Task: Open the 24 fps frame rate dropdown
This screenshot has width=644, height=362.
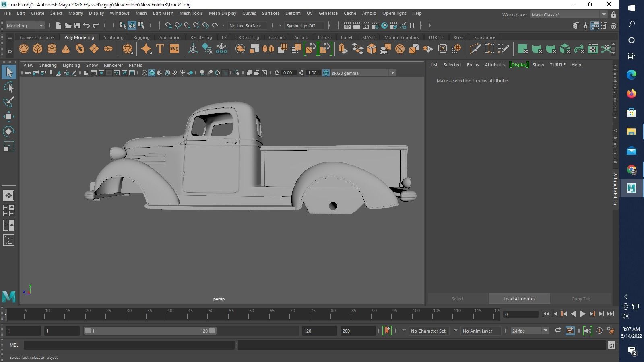Action: coord(545,331)
